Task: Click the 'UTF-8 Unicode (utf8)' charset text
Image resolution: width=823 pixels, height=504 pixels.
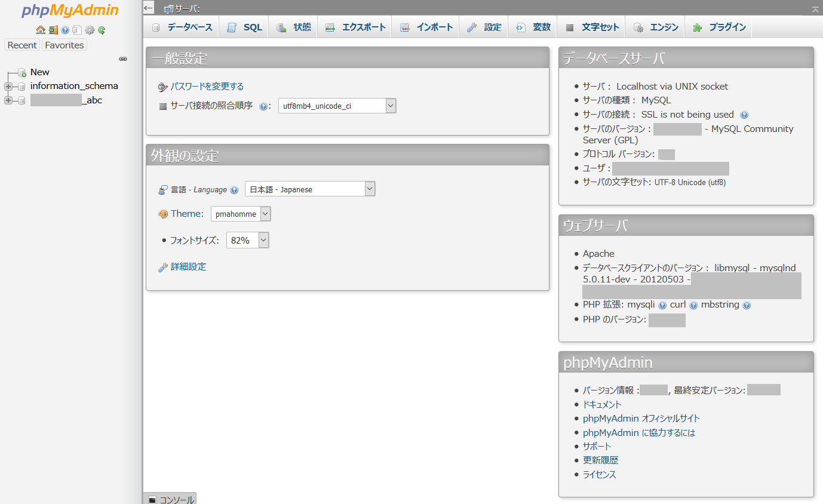Action: 690,182
